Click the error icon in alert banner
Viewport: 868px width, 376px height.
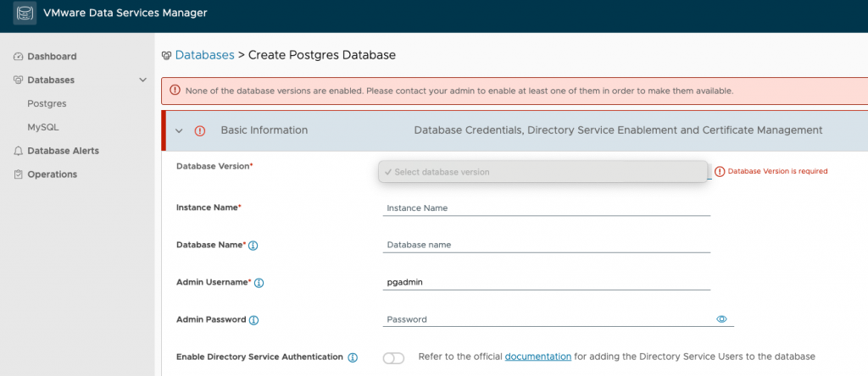coord(175,90)
